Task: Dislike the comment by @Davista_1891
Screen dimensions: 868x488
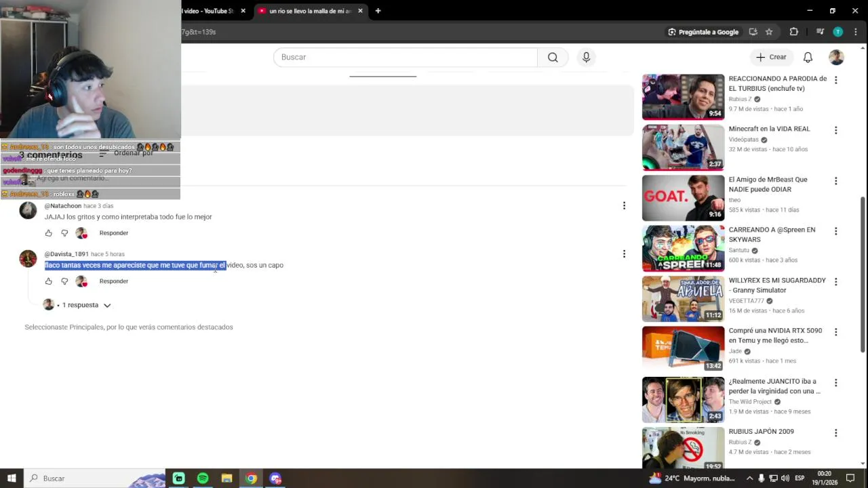Action: (x=64, y=281)
